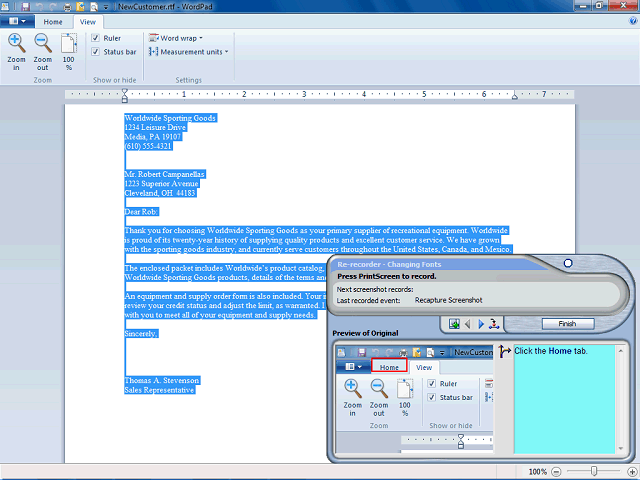
Task: Click the up arrow of the instruction scrollbar
Action: (x=620, y=351)
